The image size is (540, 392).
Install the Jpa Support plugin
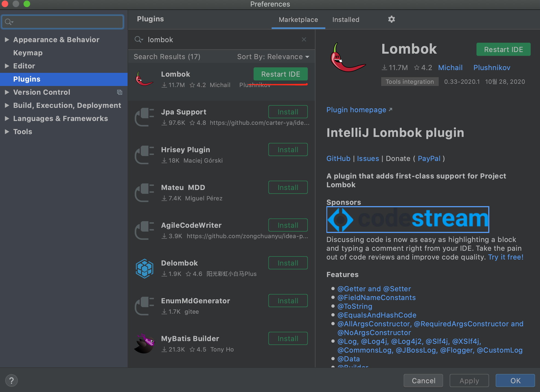288,112
